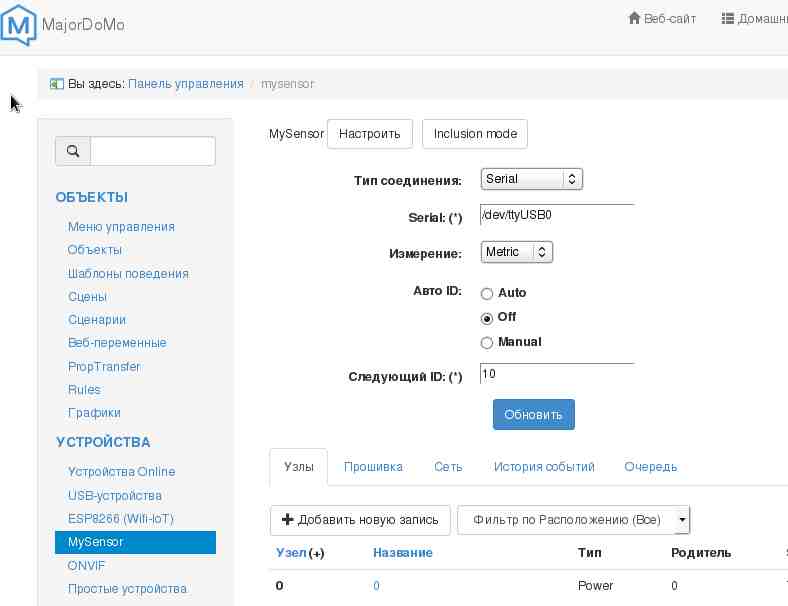Click the plus icon on Добавить новую запись
This screenshot has width=788, height=606.
tap(287, 519)
